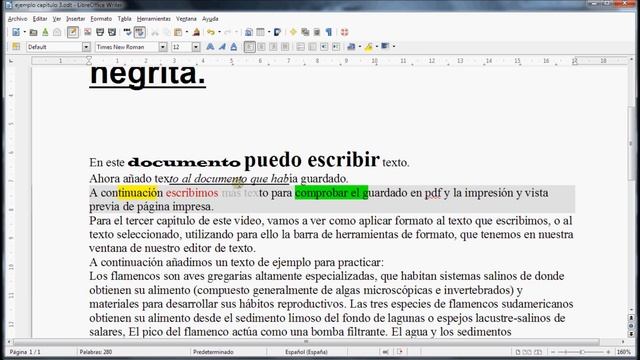This screenshot has height=360, width=640.
Task: Open the Undo history dropdown arrow
Action: [x=219, y=32]
